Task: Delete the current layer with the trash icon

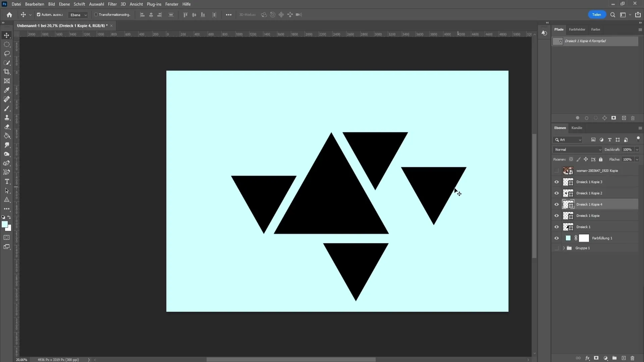Action: pos(633,358)
